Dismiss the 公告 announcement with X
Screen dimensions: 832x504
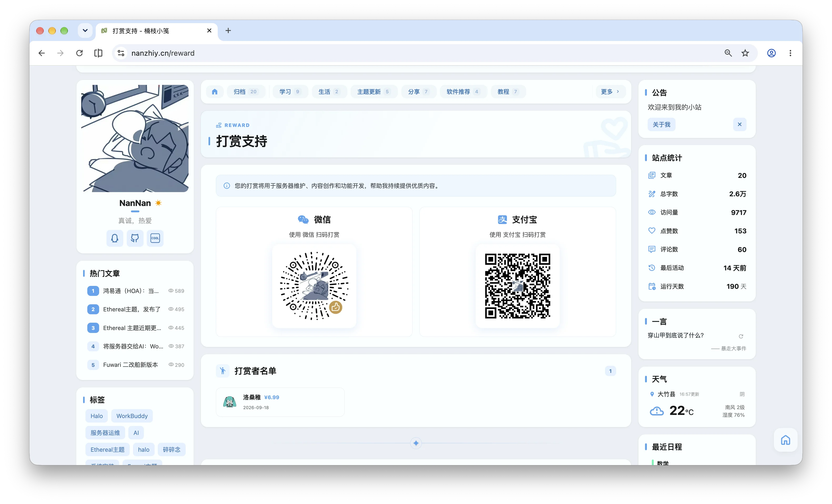click(739, 125)
